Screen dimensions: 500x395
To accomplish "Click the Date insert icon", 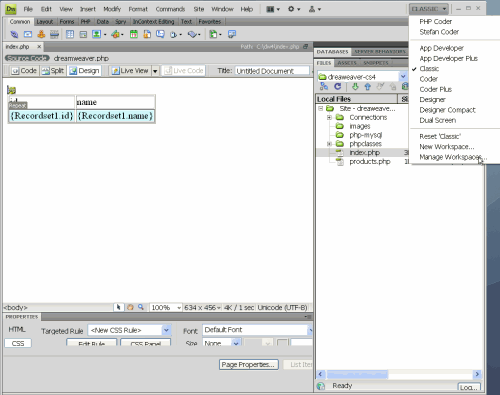I will point(134,34).
